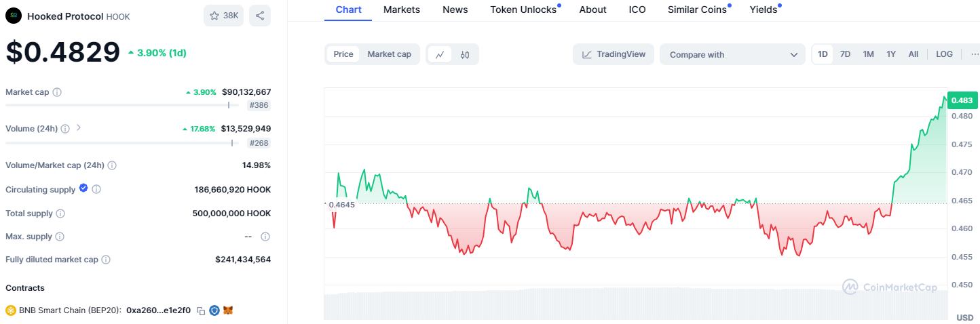
Task: Click the Market cap rank progress bar
Action: point(123,105)
